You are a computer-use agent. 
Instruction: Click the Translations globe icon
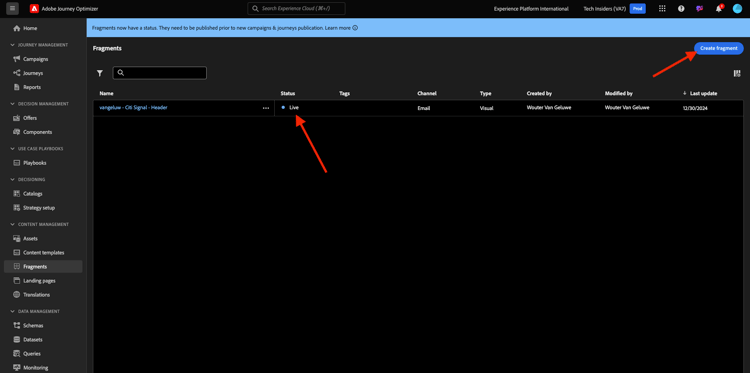(x=17, y=295)
